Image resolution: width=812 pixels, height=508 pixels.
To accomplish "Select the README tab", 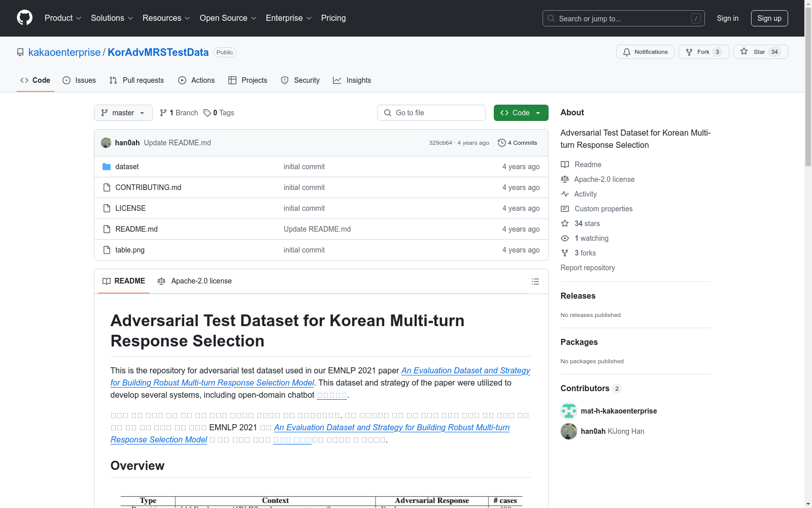I will 124,281.
